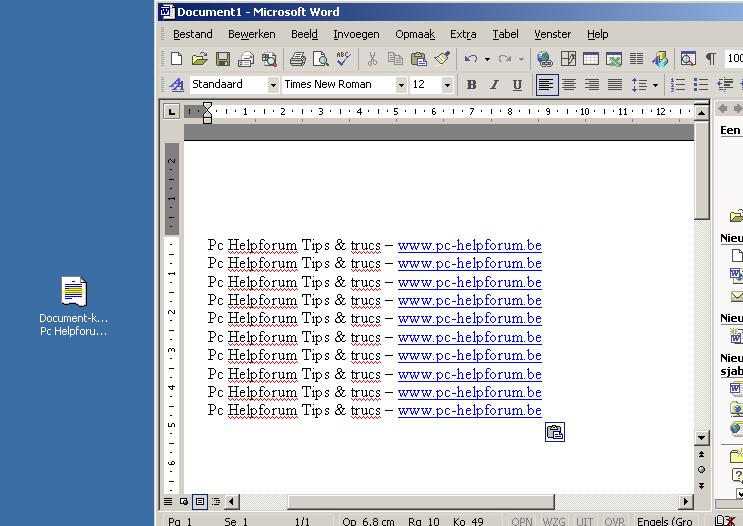Click the Undo arrow icon
Viewport: 743px width, 526px height.
click(471, 59)
